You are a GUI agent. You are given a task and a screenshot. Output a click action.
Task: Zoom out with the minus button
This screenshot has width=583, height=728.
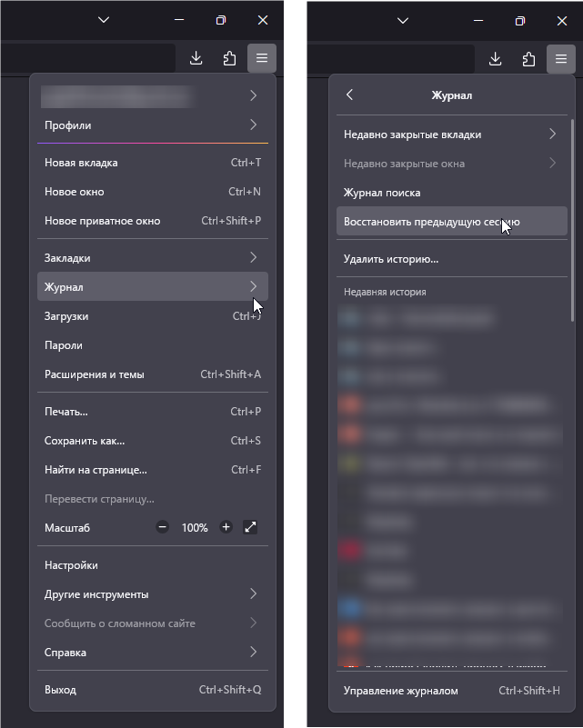tap(162, 527)
